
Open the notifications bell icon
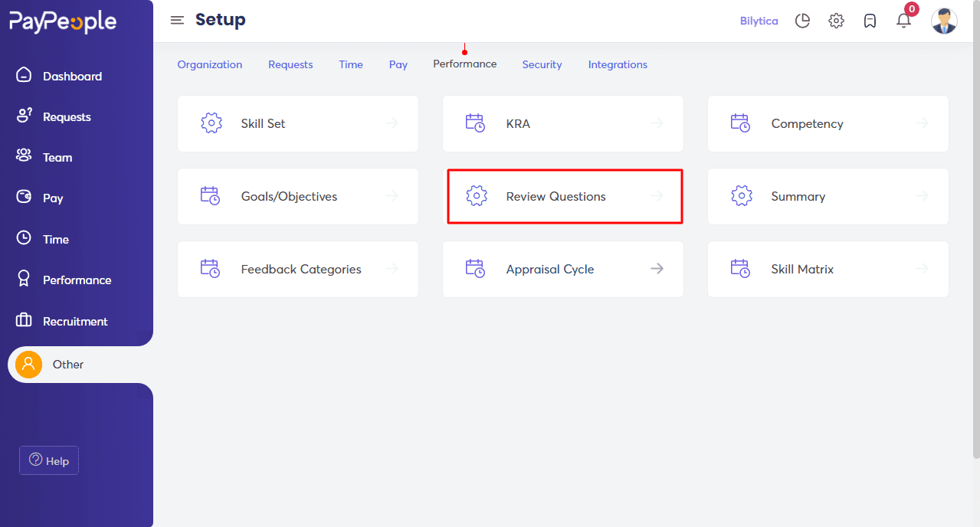(x=904, y=21)
